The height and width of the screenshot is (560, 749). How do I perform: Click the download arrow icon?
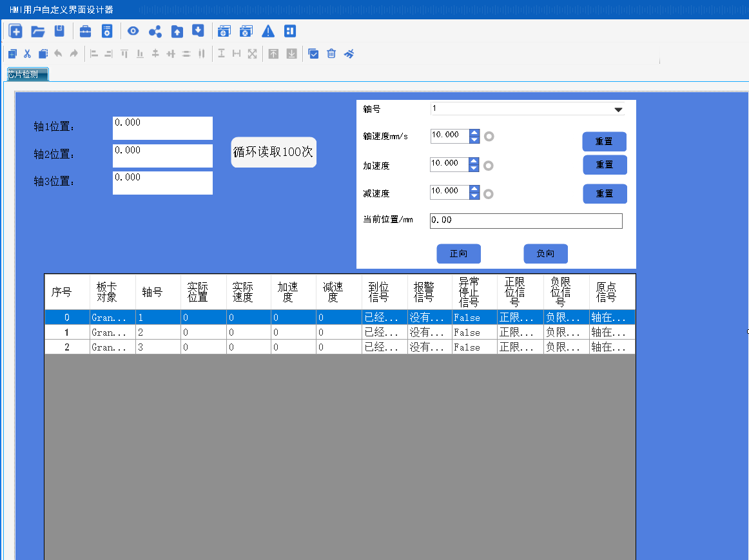[198, 31]
